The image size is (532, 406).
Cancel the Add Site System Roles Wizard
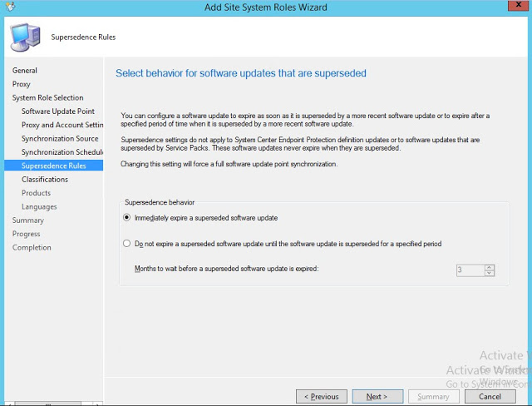[x=495, y=397]
